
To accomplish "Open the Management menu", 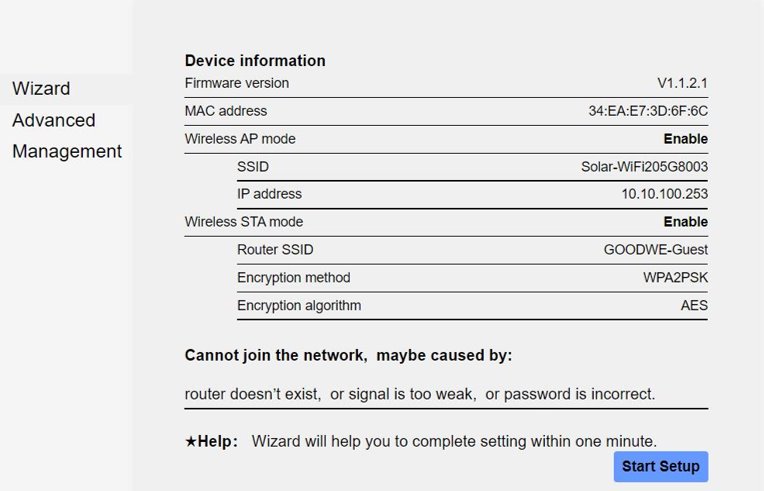I will click(x=67, y=152).
